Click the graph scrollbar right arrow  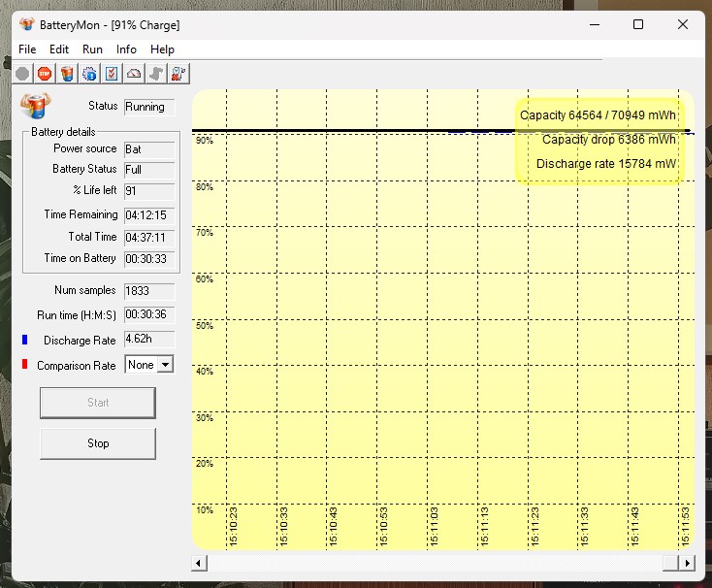[687, 564]
